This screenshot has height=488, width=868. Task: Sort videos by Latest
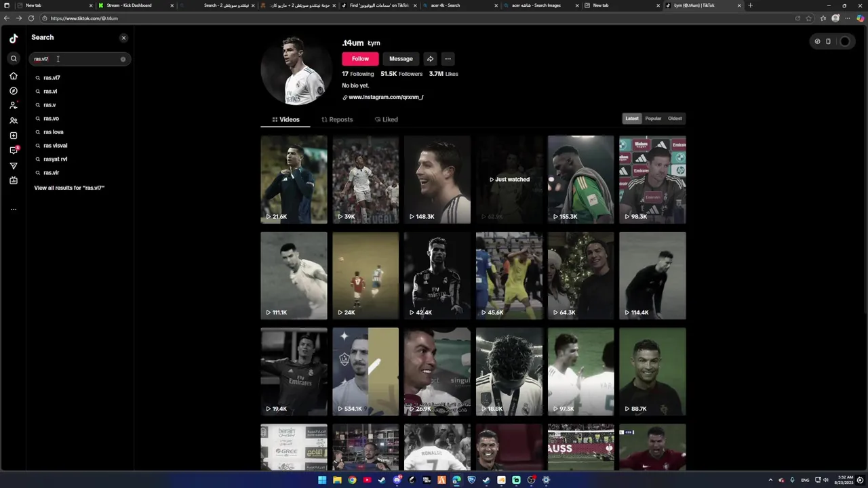point(632,119)
